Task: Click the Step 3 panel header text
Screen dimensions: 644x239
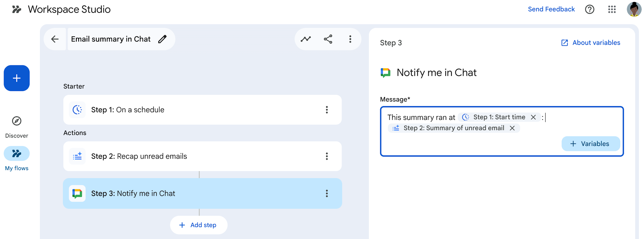Action: [391, 43]
